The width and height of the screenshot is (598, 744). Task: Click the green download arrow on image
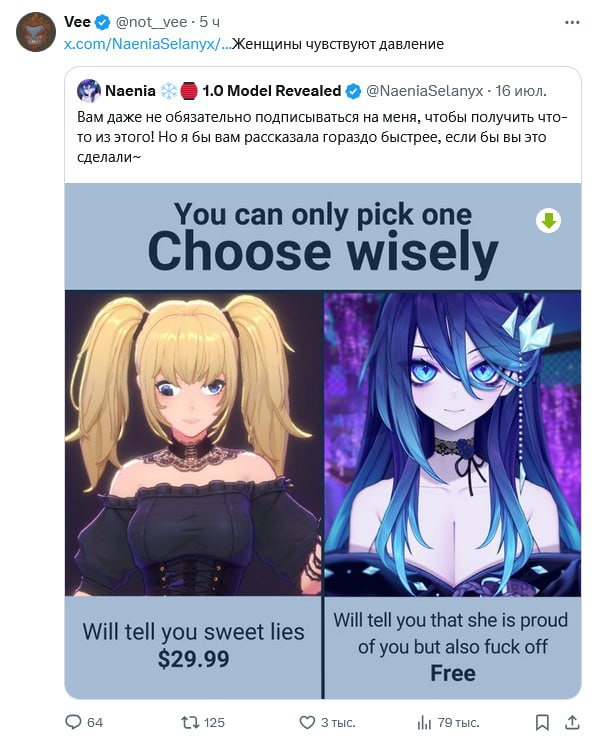coord(549,221)
